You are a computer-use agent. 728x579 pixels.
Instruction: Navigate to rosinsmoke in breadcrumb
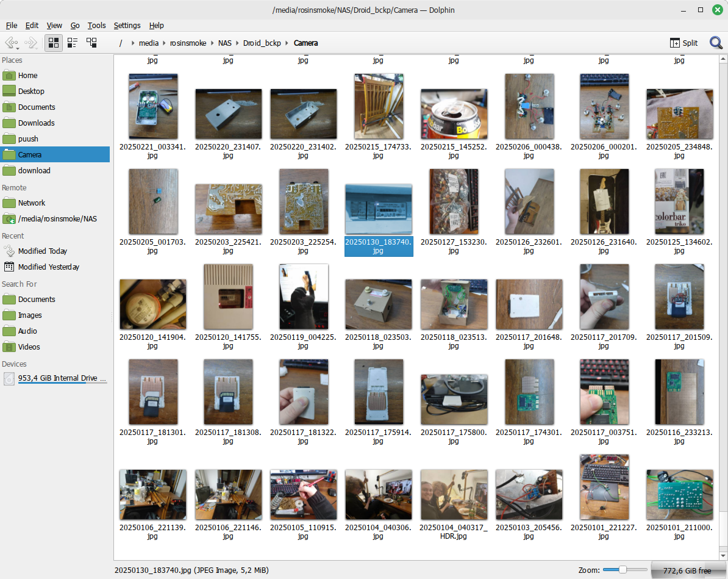(x=188, y=43)
